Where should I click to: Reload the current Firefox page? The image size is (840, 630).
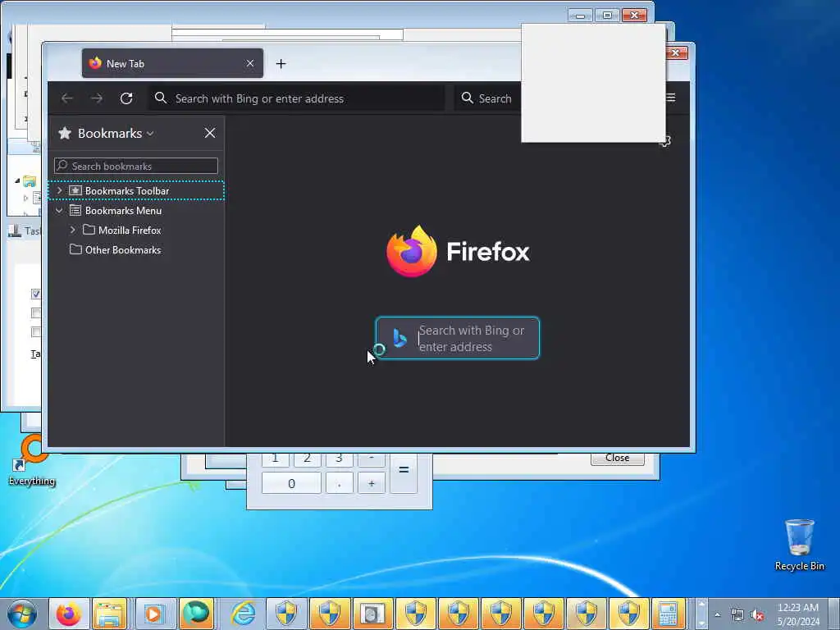coord(126,98)
